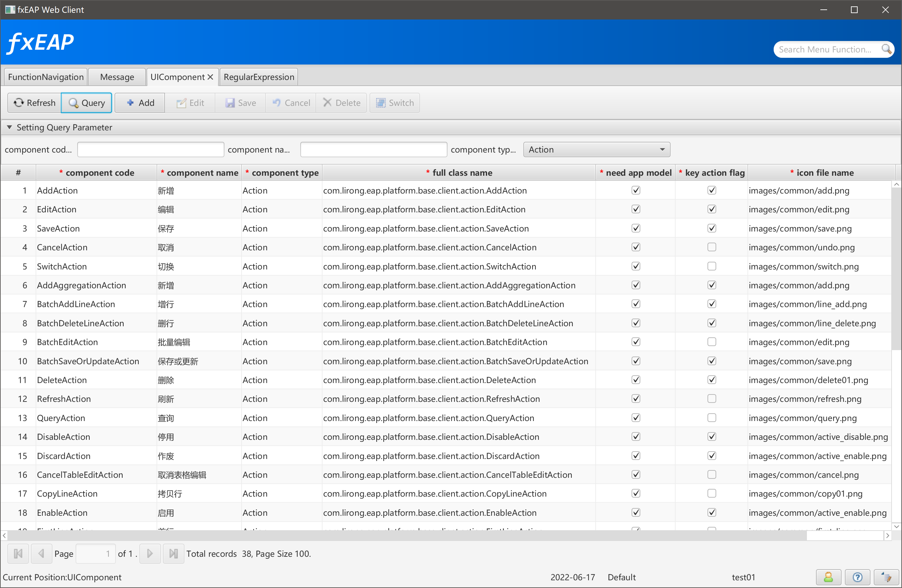This screenshot has height=588, width=902.
Task: Open the user profile icon in status bar
Action: tap(828, 577)
